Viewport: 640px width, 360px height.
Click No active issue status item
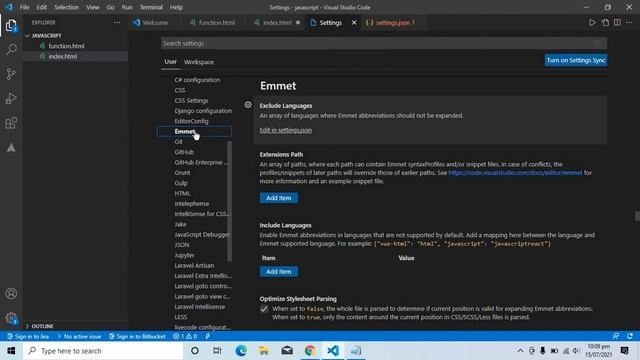tap(79, 336)
